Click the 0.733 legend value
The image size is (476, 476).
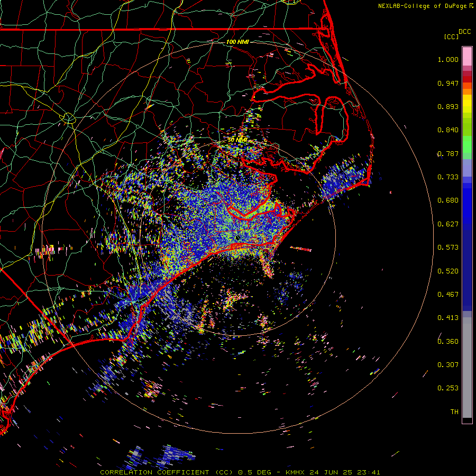(x=448, y=177)
